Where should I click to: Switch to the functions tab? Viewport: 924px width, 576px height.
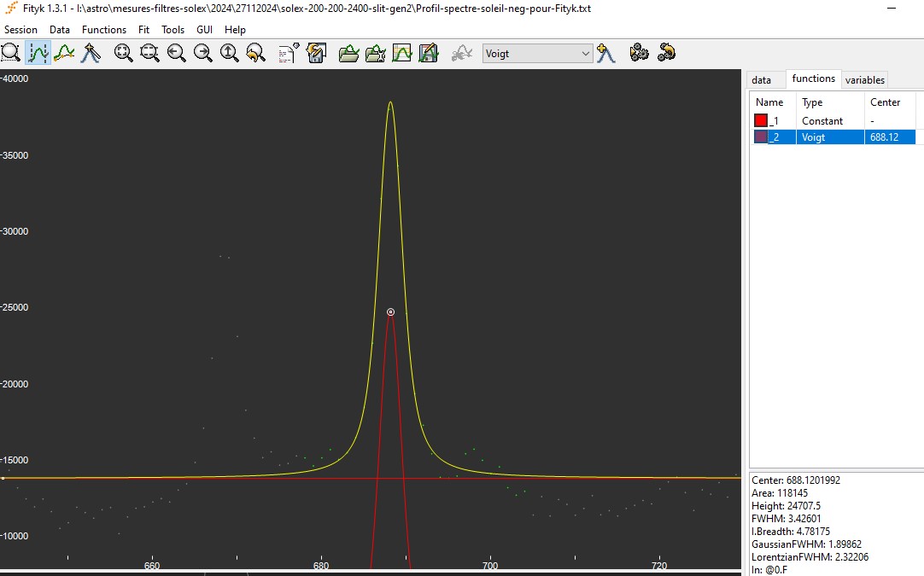point(813,79)
